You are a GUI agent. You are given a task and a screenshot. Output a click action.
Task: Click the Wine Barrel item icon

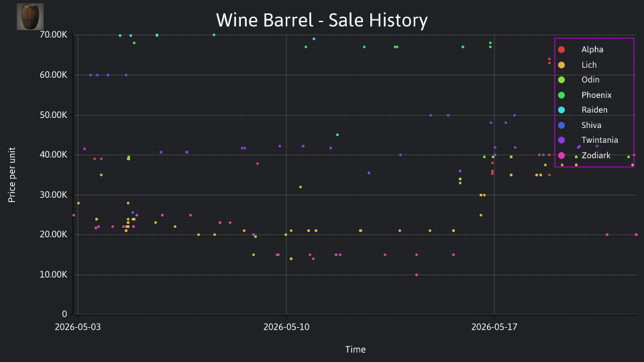tap(30, 17)
